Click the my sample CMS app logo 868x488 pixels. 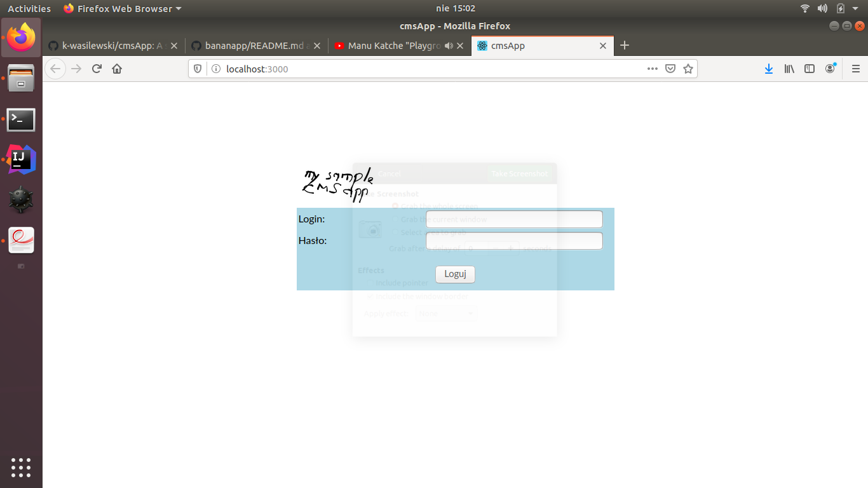[x=337, y=184]
